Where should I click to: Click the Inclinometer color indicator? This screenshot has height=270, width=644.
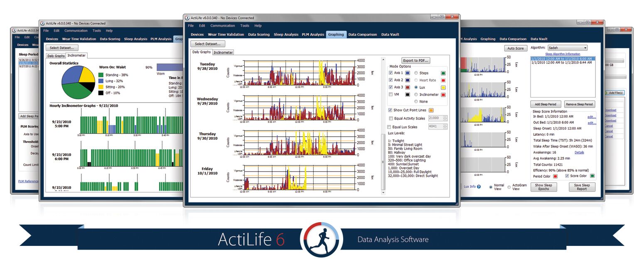(x=443, y=95)
